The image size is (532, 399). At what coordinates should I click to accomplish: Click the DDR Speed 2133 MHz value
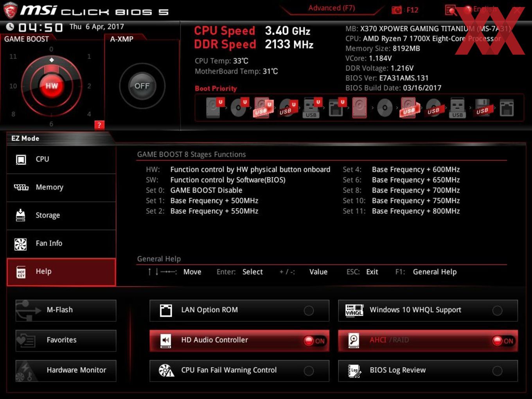tap(289, 45)
